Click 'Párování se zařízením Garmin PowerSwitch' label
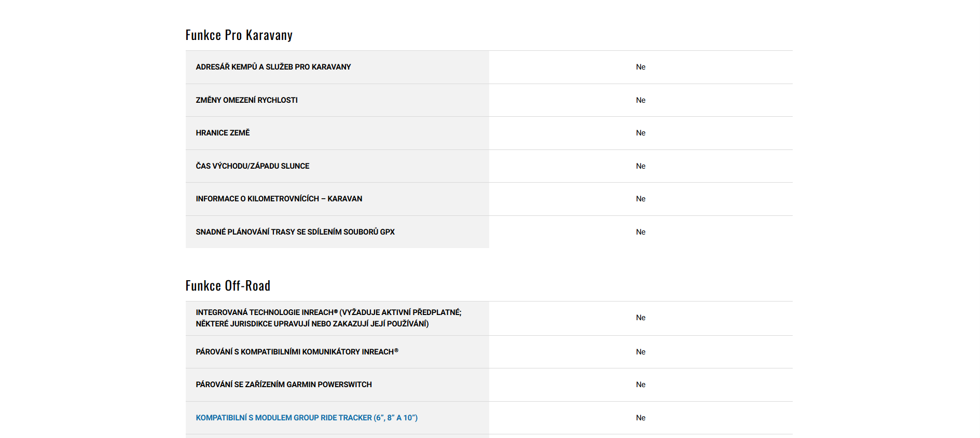980x438 pixels. point(284,385)
